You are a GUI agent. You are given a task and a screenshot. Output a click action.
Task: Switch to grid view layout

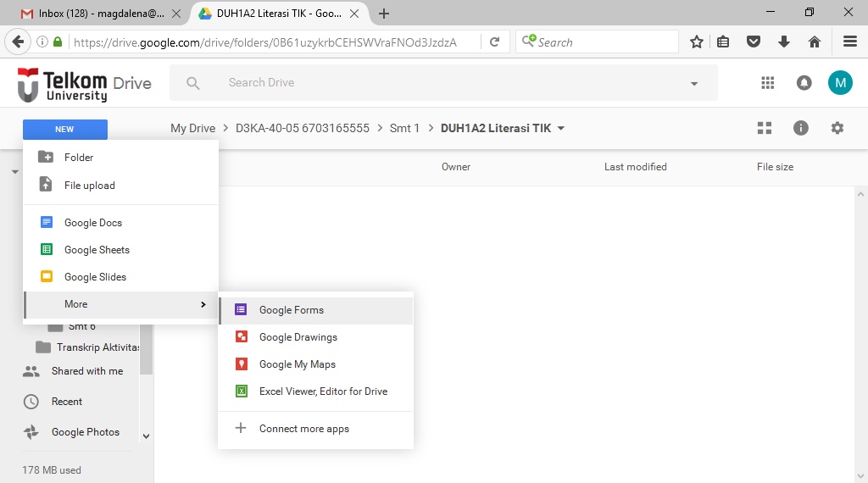pos(765,128)
